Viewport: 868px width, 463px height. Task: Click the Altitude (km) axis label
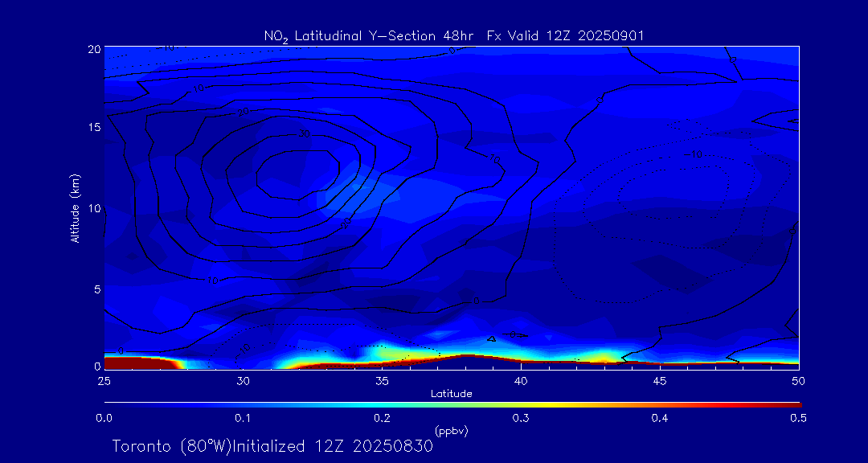(x=75, y=207)
